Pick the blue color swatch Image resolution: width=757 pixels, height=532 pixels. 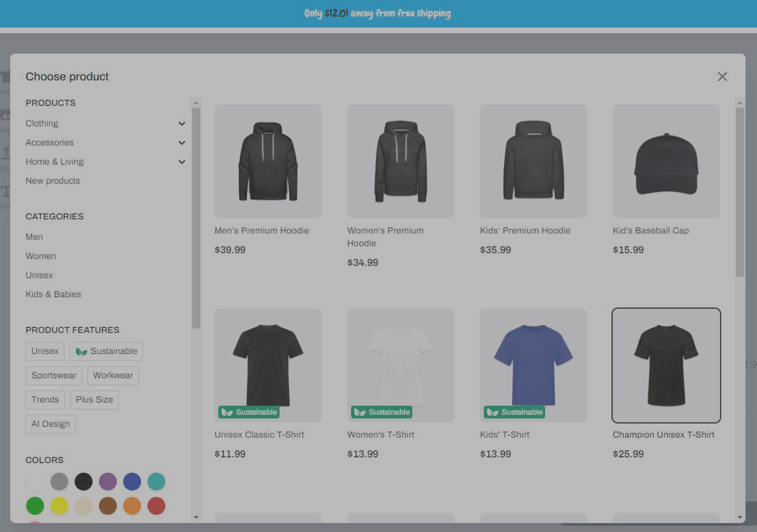131,482
